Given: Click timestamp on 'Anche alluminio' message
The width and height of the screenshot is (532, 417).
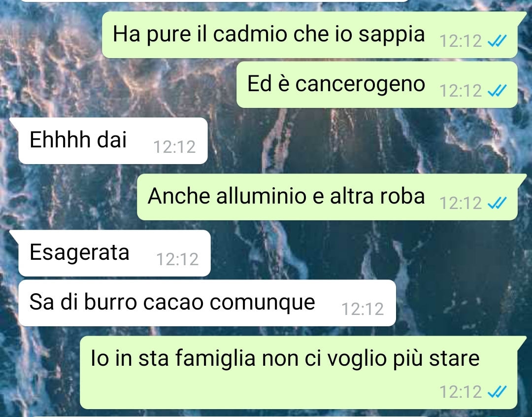Looking at the screenshot, I should [x=461, y=203].
